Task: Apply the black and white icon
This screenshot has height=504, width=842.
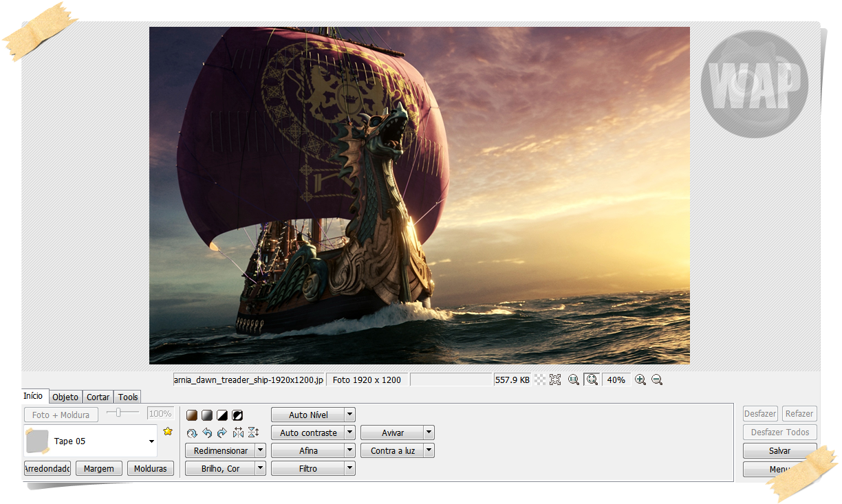Action: 222,415
